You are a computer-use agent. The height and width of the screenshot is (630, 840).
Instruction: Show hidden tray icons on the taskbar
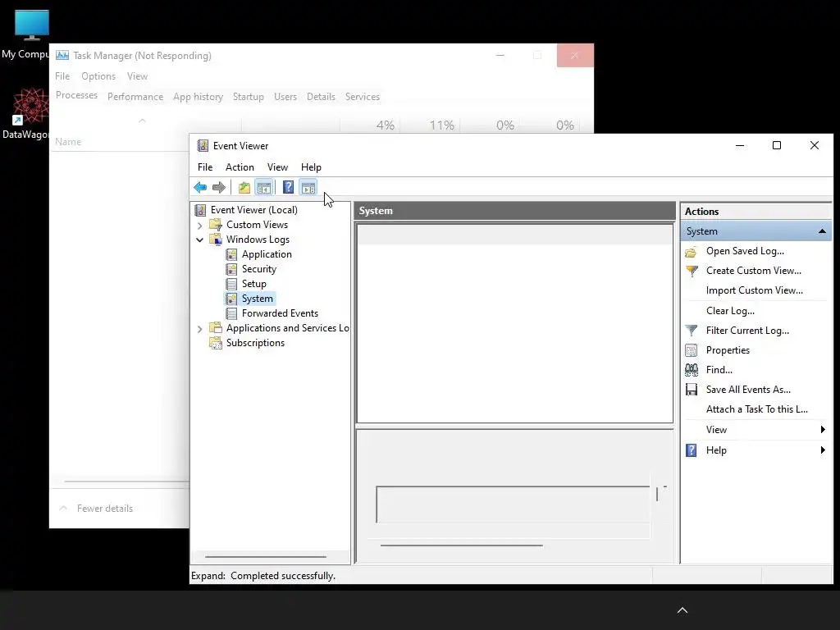682,610
